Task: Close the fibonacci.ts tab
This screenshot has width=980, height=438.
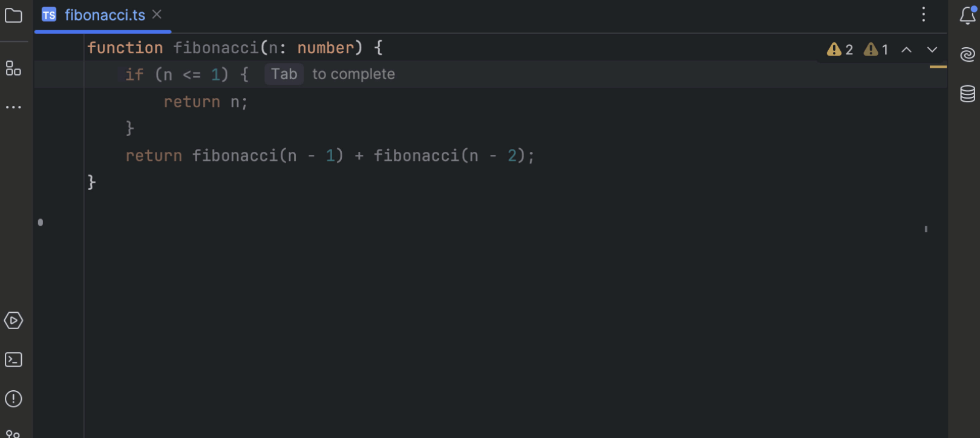Action: [157, 15]
